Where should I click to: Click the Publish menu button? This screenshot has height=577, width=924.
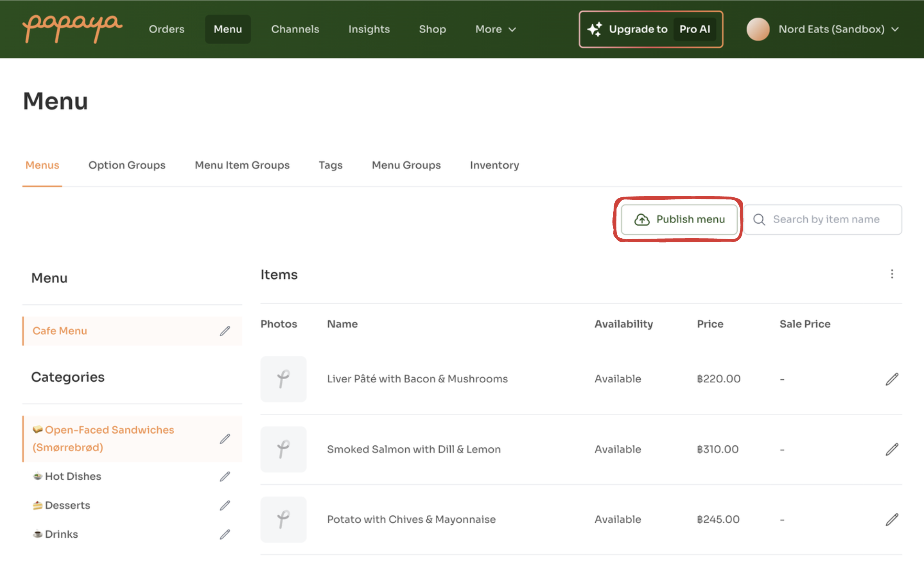coord(679,219)
